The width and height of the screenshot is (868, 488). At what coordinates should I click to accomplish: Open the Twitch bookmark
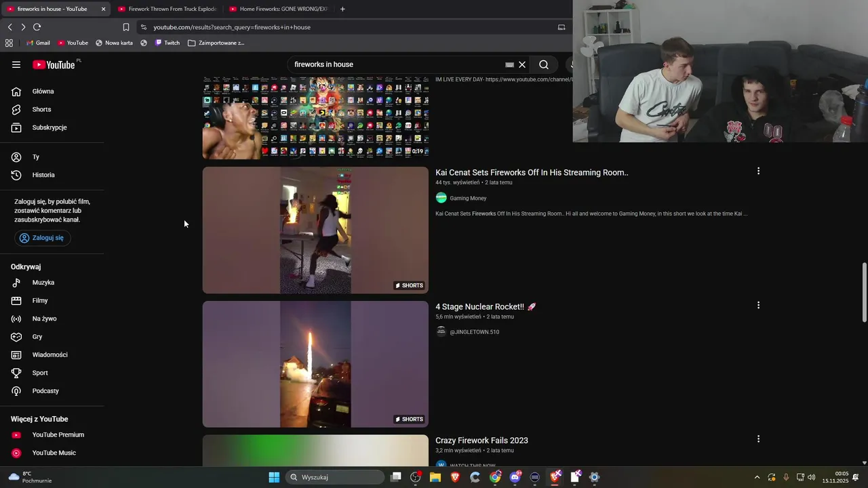[167, 43]
